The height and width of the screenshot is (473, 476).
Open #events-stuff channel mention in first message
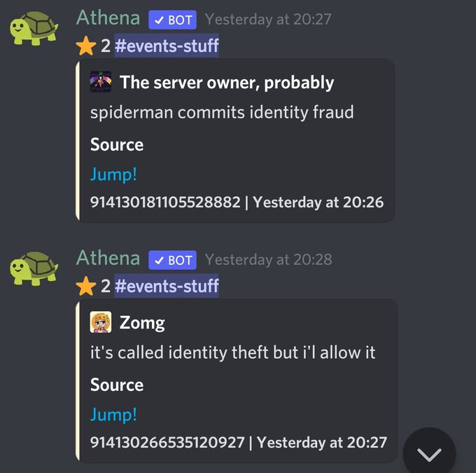point(167,46)
